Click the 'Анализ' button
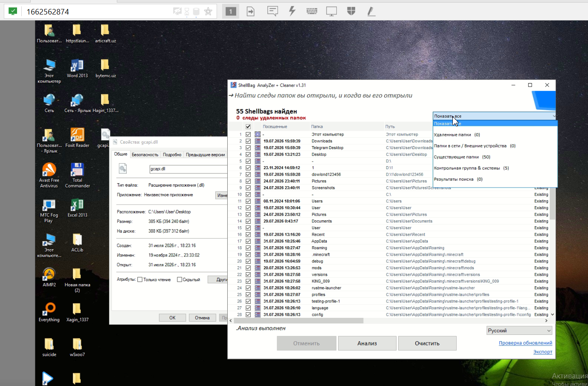 (367, 343)
